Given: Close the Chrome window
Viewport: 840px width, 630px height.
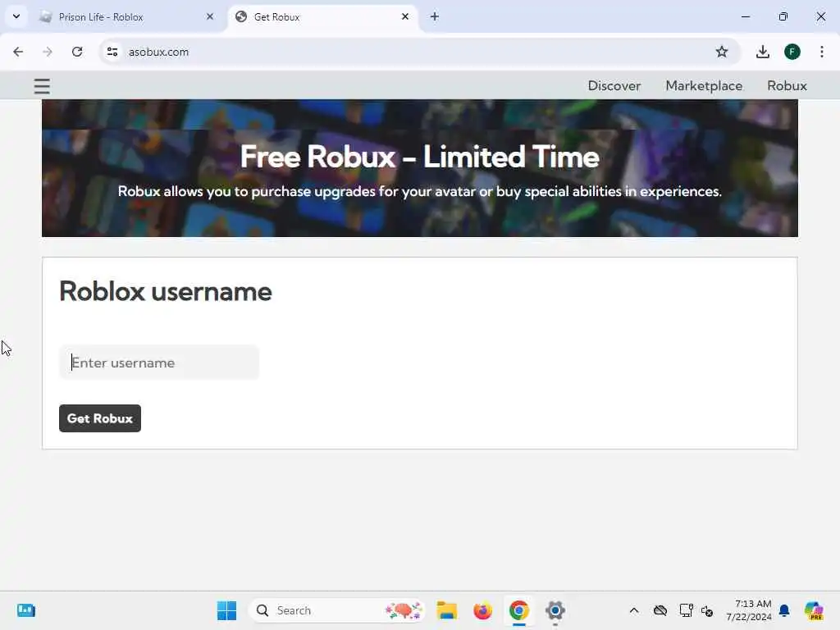Looking at the screenshot, I should tap(820, 16).
